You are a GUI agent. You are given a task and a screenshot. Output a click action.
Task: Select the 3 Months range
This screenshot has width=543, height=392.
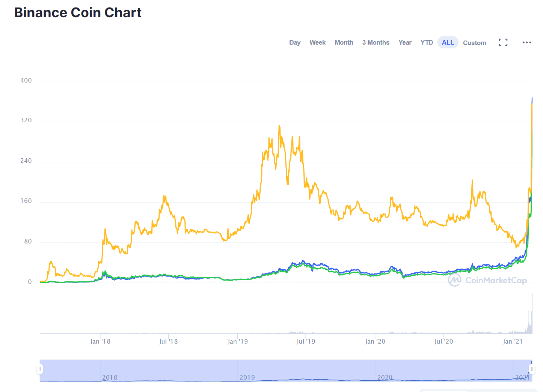376,42
